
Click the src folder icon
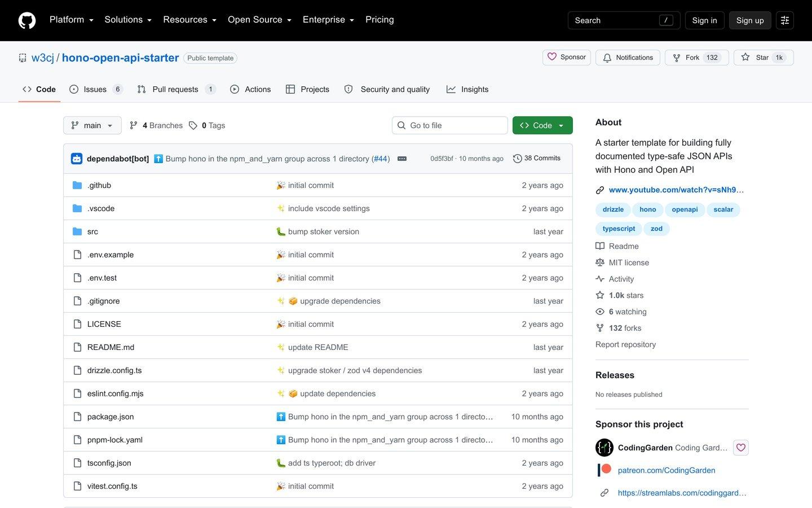coord(77,231)
